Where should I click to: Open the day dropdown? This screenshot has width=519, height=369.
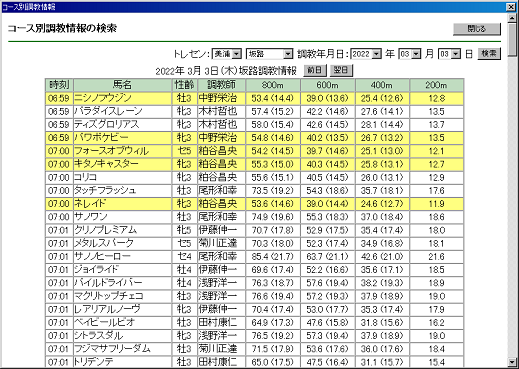pos(449,54)
